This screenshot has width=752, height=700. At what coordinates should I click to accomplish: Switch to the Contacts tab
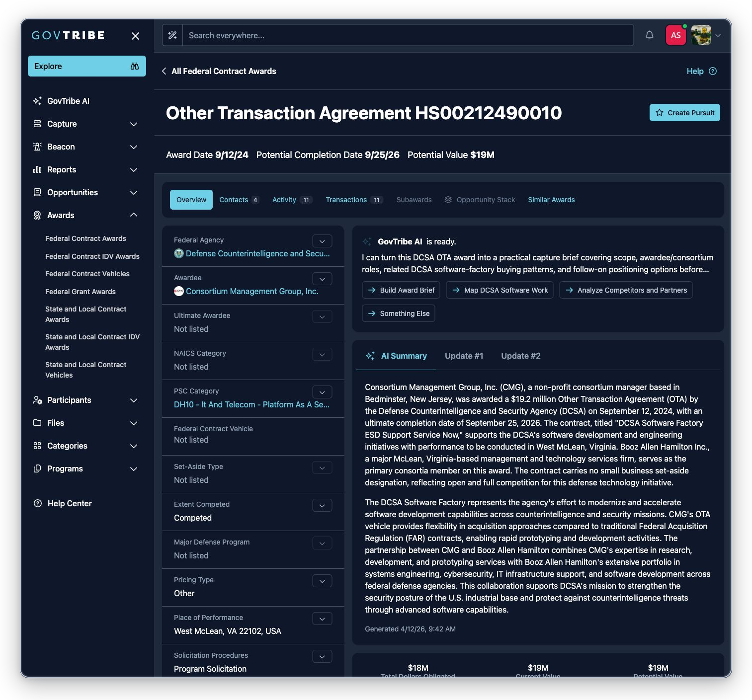click(239, 200)
